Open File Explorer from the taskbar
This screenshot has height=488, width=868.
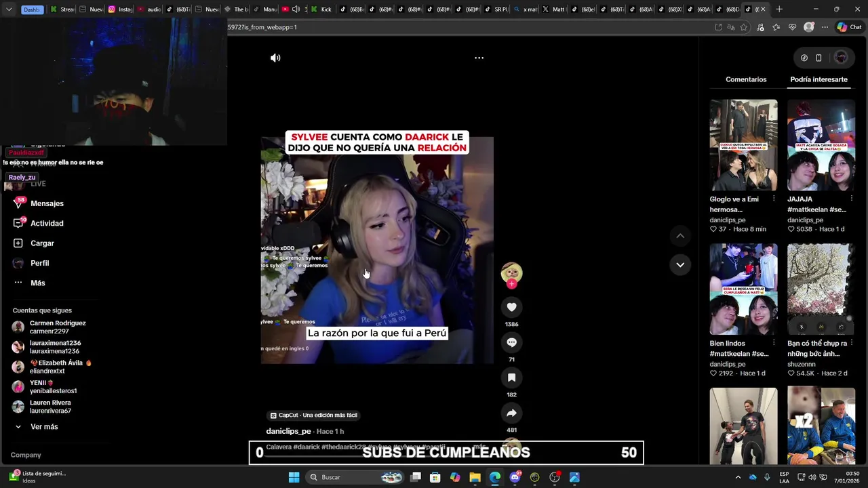coord(475,477)
